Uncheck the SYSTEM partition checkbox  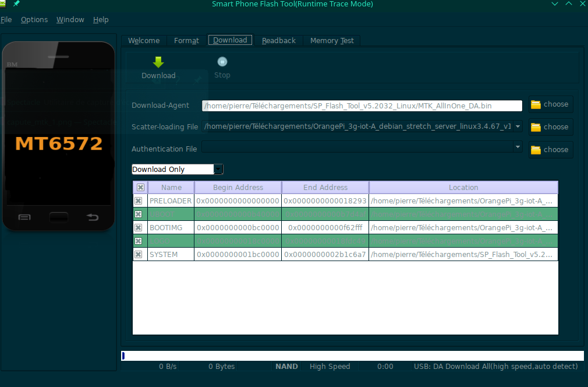tap(139, 255)
